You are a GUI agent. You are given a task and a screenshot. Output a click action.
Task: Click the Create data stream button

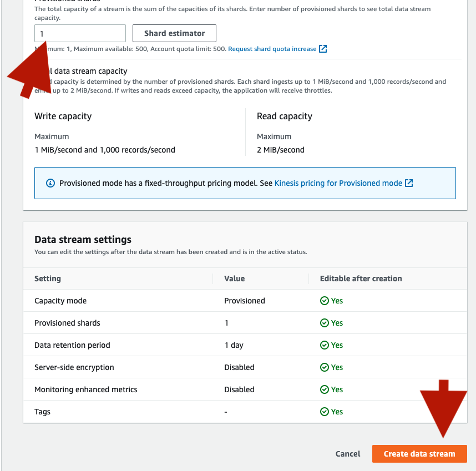[x=419, y=454]
